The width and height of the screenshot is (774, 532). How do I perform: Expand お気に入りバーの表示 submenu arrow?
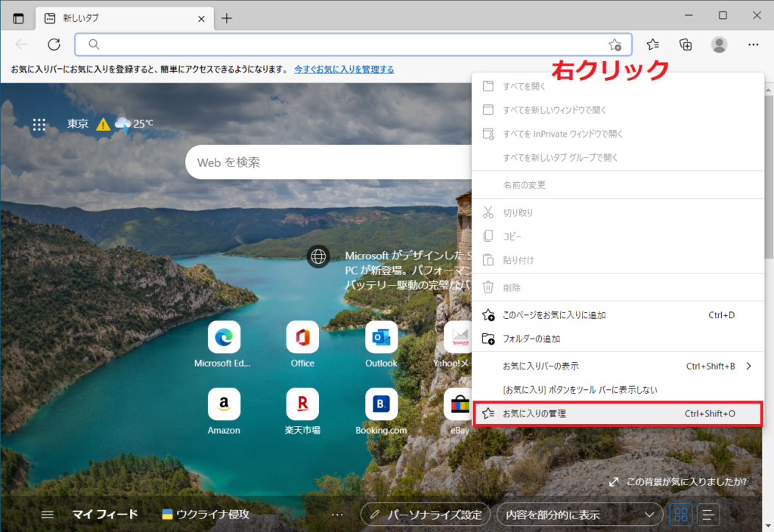pyautogui.click(x=748, y=366)
